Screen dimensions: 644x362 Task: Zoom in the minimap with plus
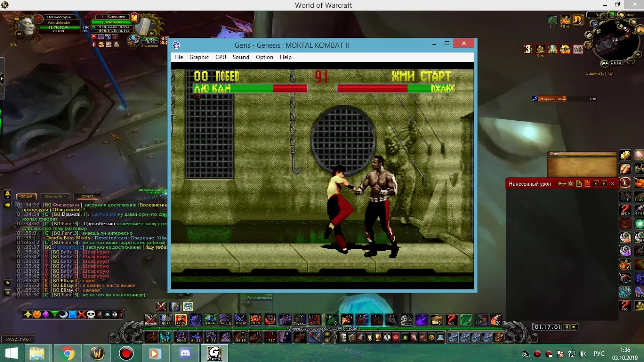(638, 55)
